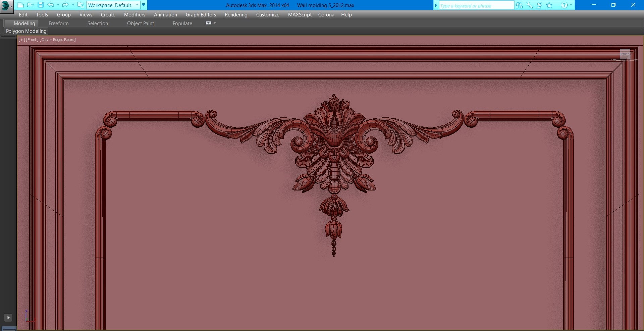
Task: Click the ribbon minimize toggle icon
Action: coord(208,23)
